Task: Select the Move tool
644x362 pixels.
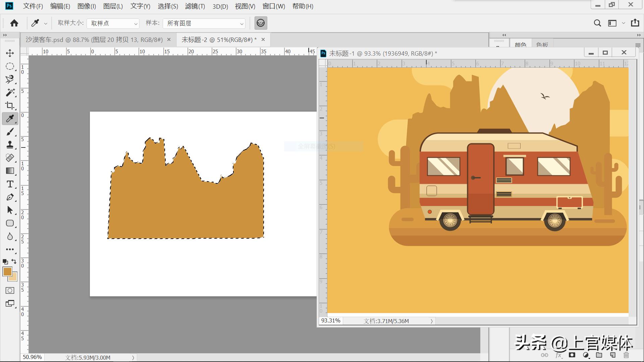Action: coord(10,53)
